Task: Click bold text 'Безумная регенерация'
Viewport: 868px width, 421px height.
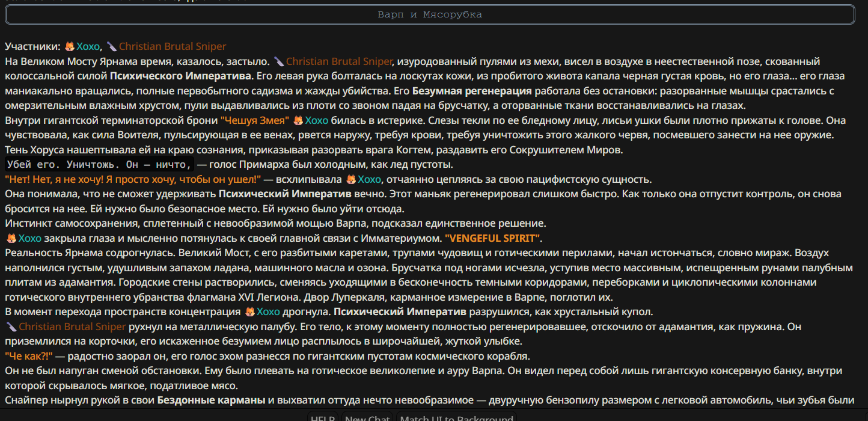Action: click(472, 91)
